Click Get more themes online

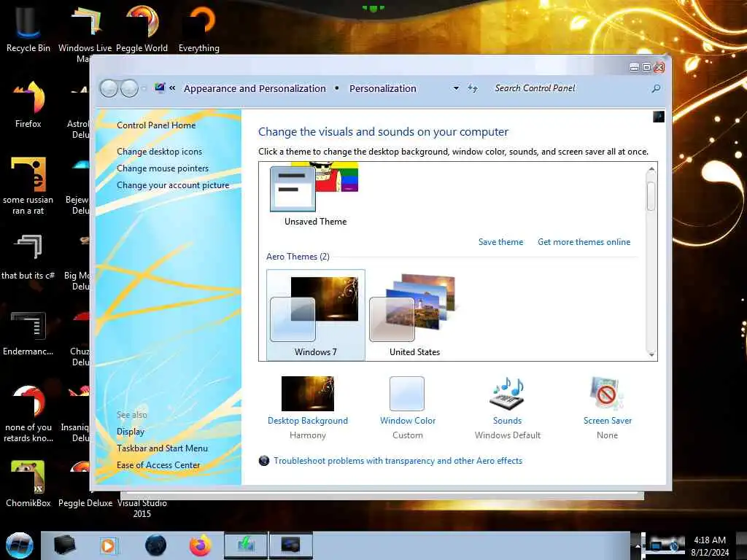point(584,242)
